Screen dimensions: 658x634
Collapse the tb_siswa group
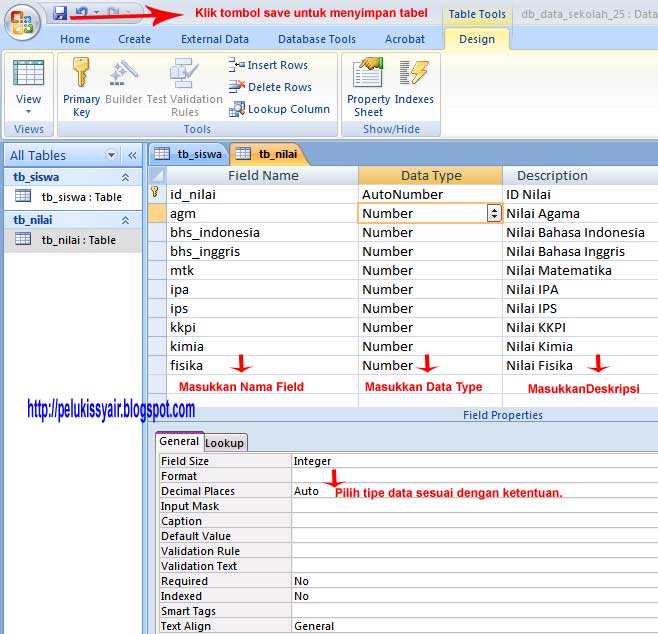click(x=125, y=177)
